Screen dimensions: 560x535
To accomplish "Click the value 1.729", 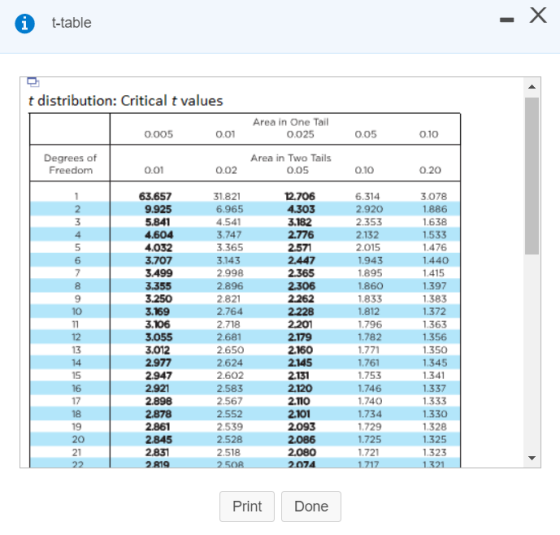I will click(x=370, y=427).
